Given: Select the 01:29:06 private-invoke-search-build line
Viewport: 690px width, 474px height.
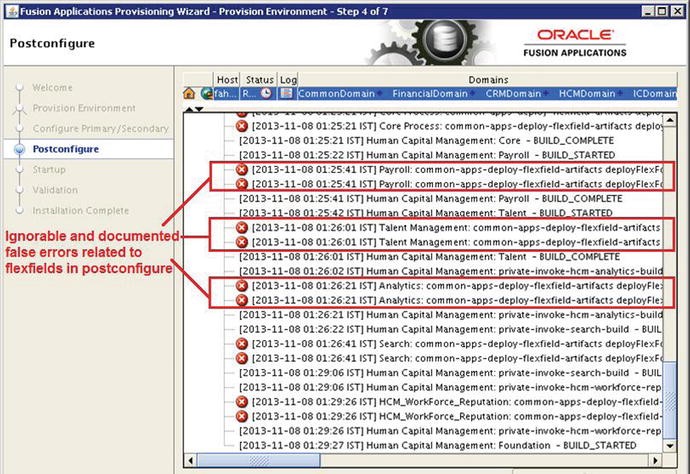Looking at the screenshot, I should [x=451, y=373].
